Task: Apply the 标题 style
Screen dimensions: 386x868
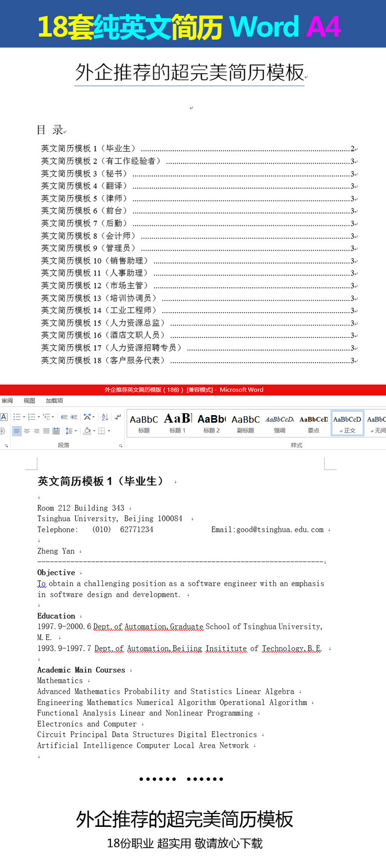Action: (x=144, y=424)
